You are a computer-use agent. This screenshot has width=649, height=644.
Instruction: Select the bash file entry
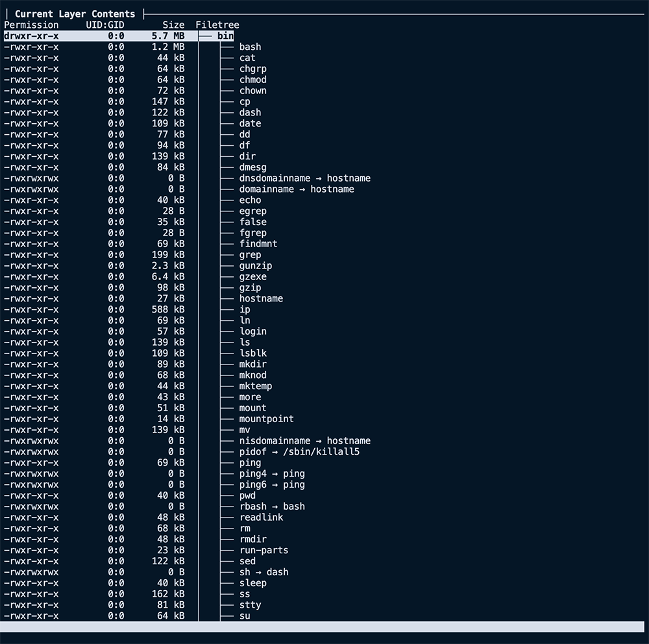[250, 47]
